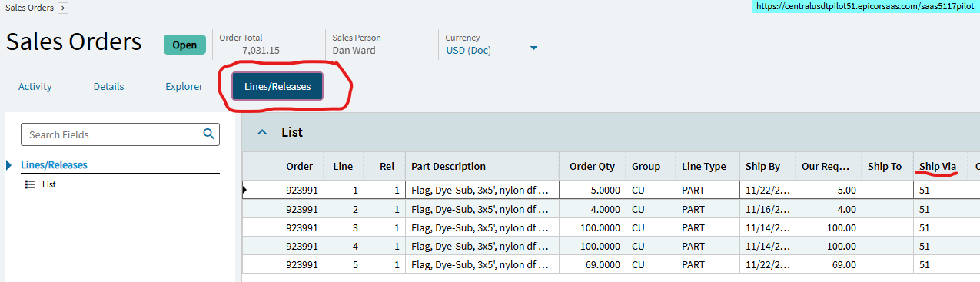Select the Order Qty cell showing 69.0000

[x=593, y=264]
